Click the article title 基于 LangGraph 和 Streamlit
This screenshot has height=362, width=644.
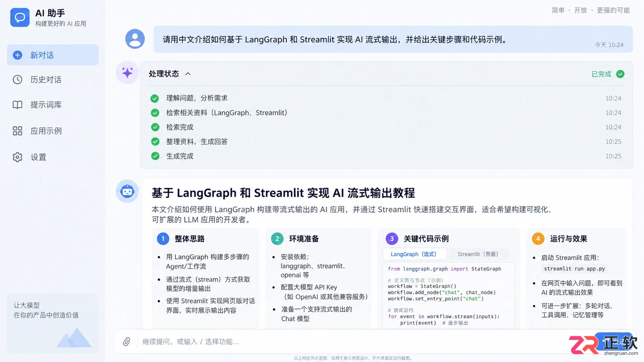click(x=283, y=193)
